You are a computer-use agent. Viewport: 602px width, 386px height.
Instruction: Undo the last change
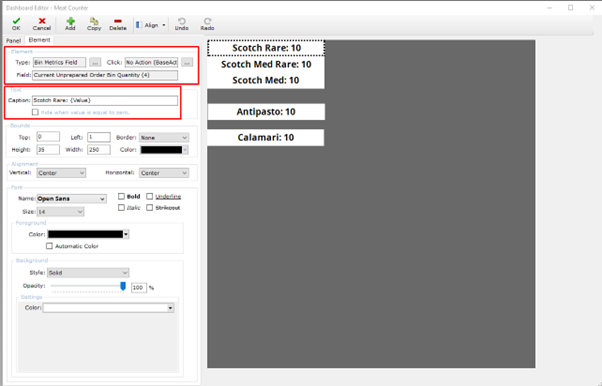pos(182,24)
